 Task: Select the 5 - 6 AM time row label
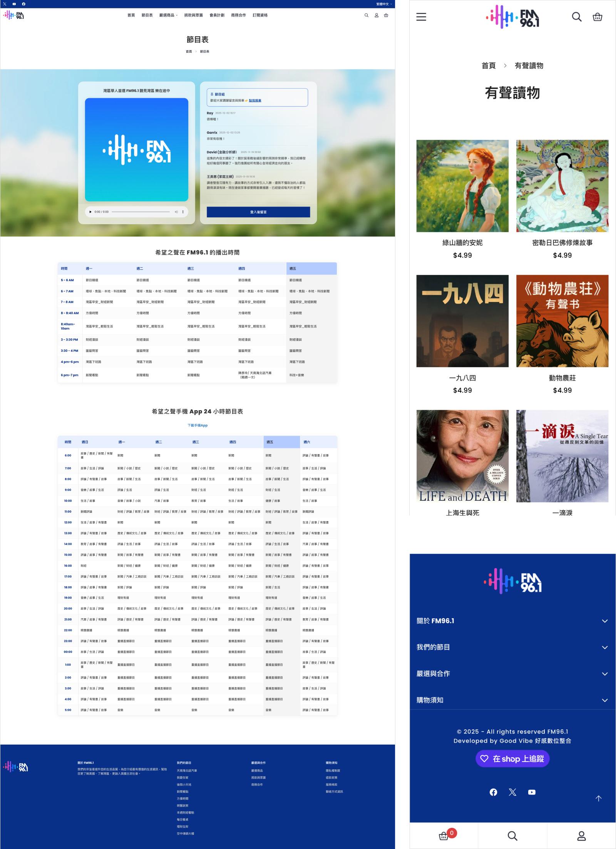click(x=67, y=280)
